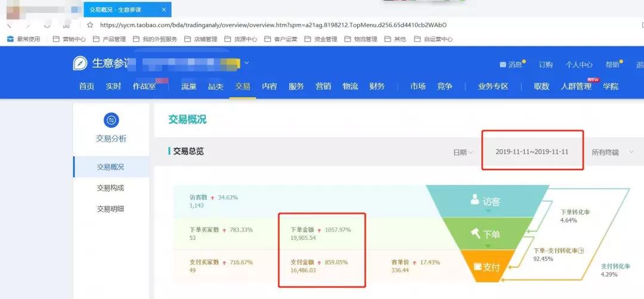Click the 下单 hammer icon in funnel
644x299 pixels.
[x=475, y=233]
